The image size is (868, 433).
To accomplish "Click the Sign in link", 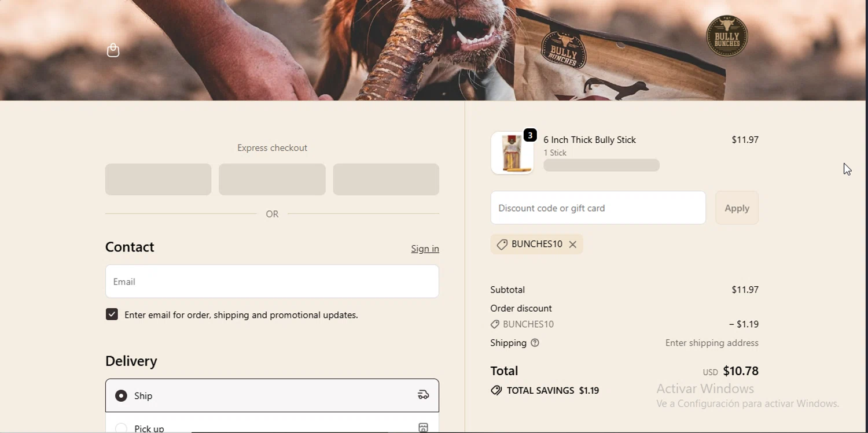I will click(x=425, y=249).
